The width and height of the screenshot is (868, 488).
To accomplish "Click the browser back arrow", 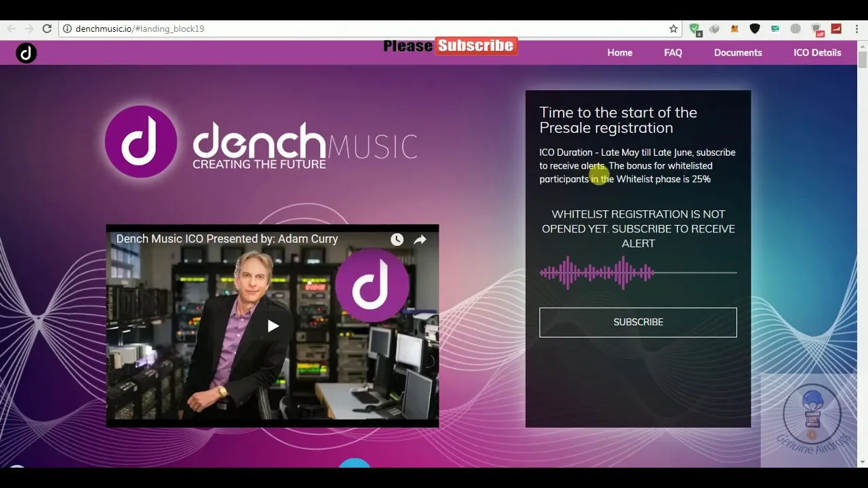I will pyautogui.click(x=11, y=28).
